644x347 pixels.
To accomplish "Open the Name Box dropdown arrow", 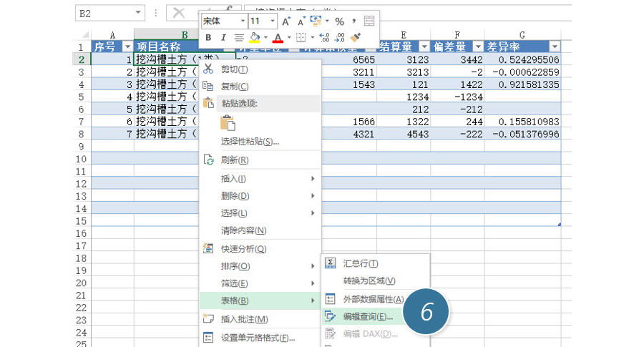I will click(138, 13).
